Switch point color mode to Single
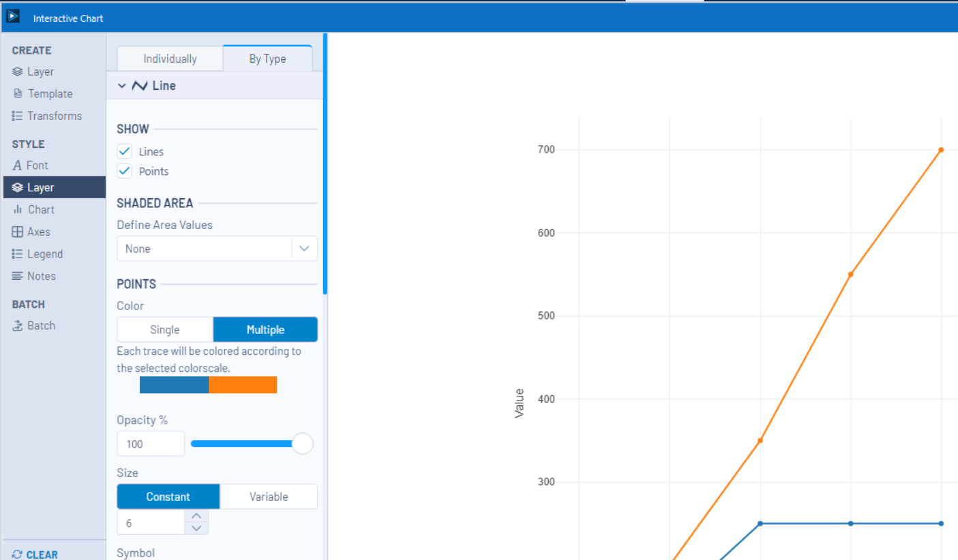Viewport: 958px width, 560px height. [x=164, y=329]
